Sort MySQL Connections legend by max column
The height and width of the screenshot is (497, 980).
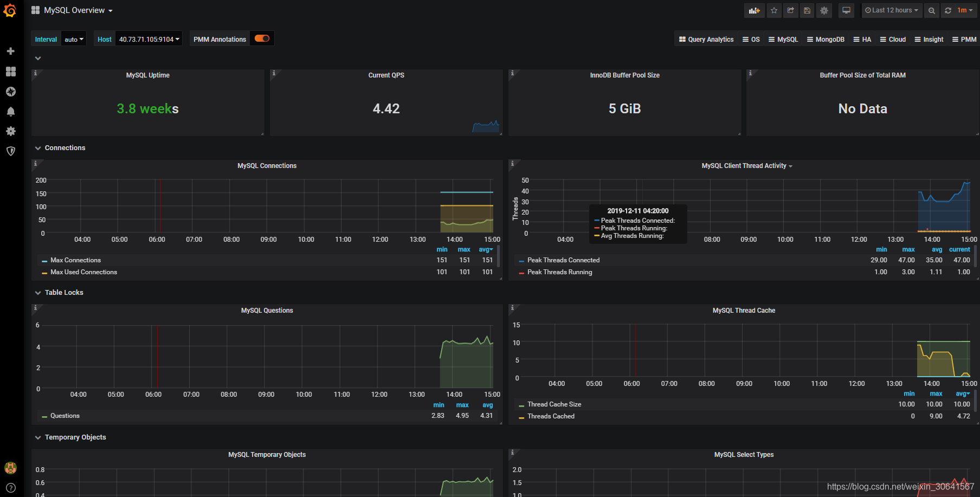point(464,249)
